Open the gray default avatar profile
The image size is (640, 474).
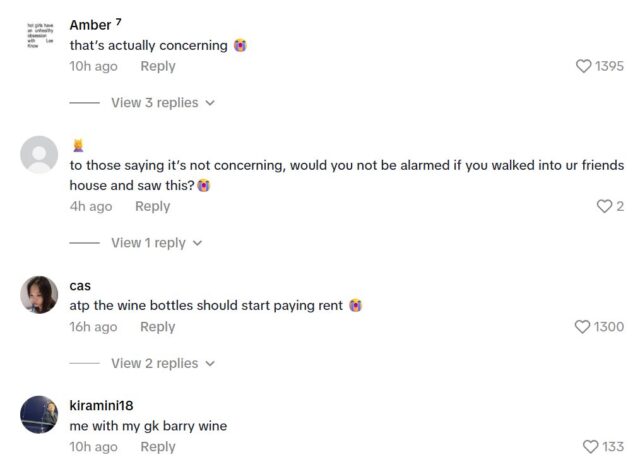39,155
